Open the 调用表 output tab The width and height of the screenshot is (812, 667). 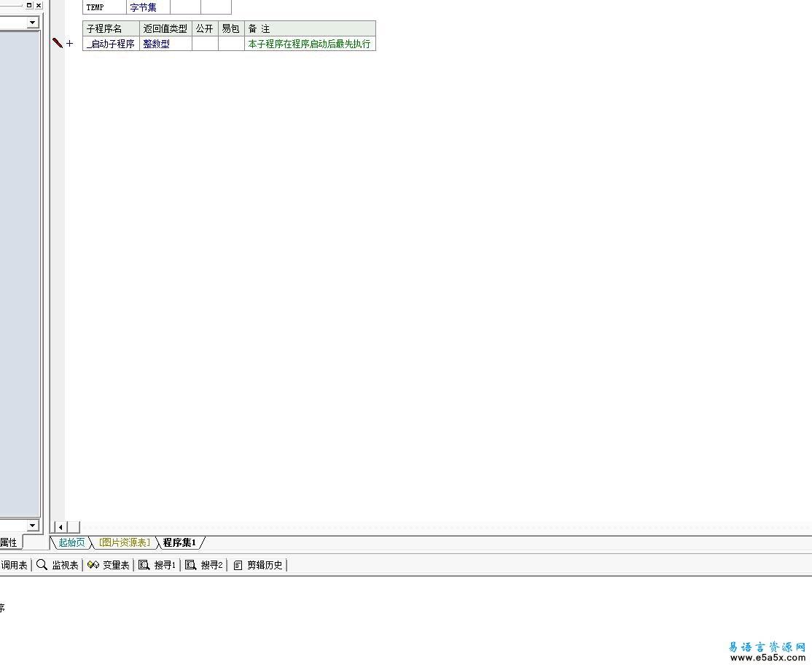14,565
